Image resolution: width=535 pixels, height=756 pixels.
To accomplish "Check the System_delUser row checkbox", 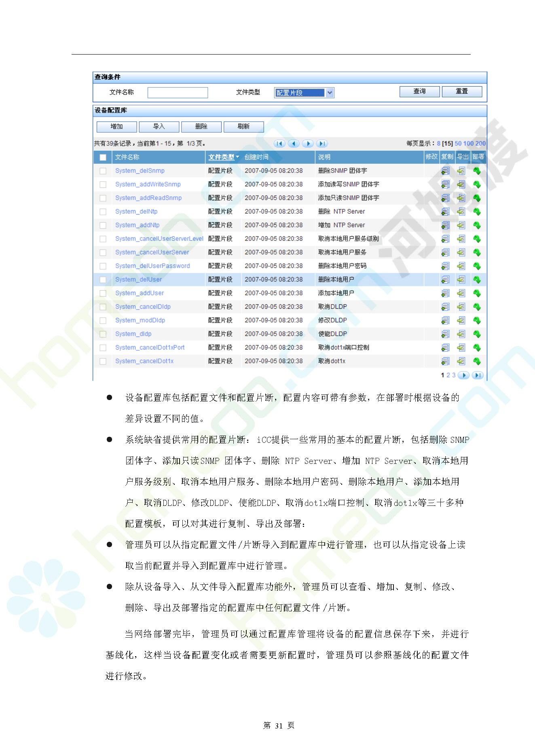I will [103, 280].
